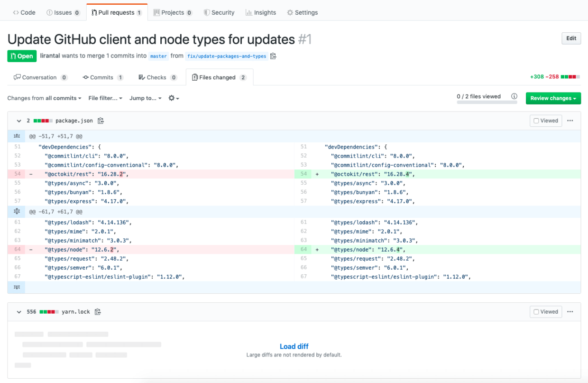Click added line number 64 on right
Image resolution: width=588 pixels, height=383 pixels.
tap(303, 249)
